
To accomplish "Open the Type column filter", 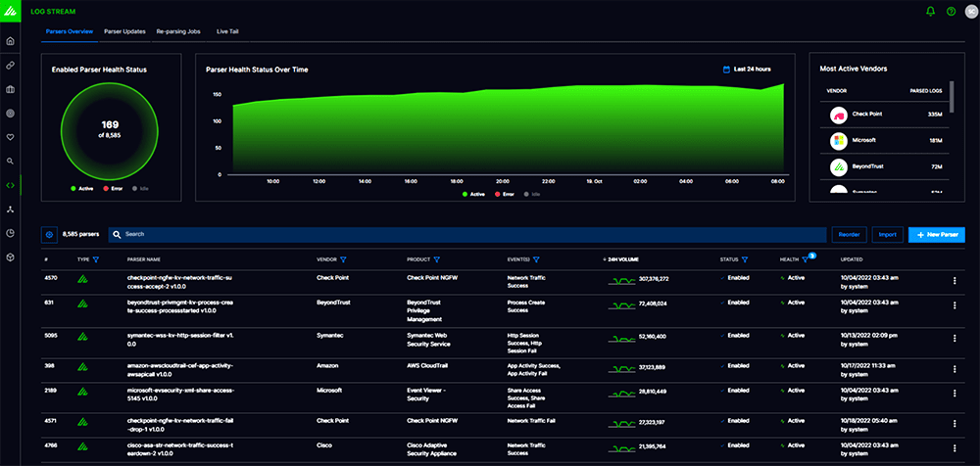I will click(96, 259).
